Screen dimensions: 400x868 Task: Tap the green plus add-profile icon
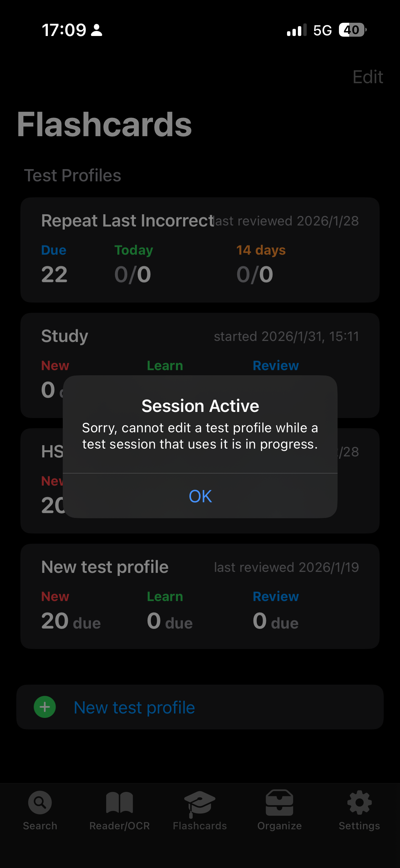pos(45,707)
